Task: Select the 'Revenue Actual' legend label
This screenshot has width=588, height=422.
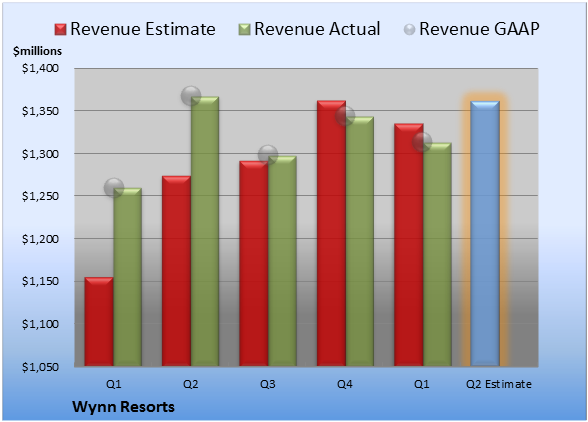Action: pyautogui.click(x=317, y=29)
